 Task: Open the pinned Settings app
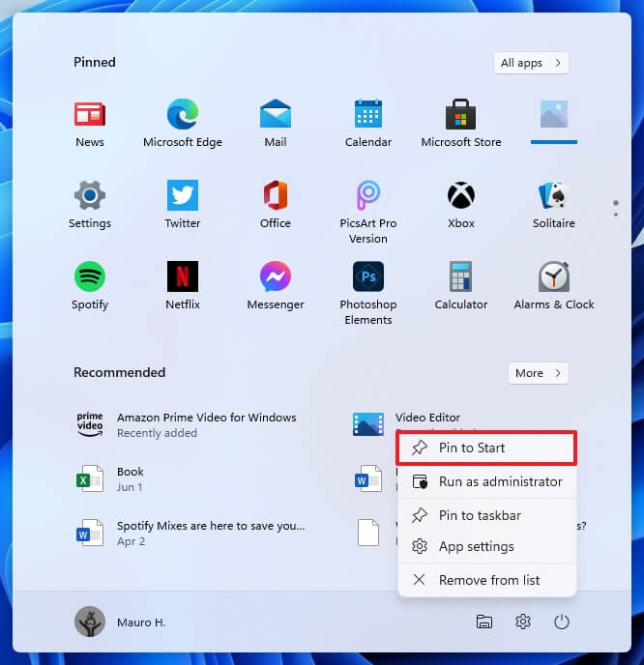tap(90, 205)
